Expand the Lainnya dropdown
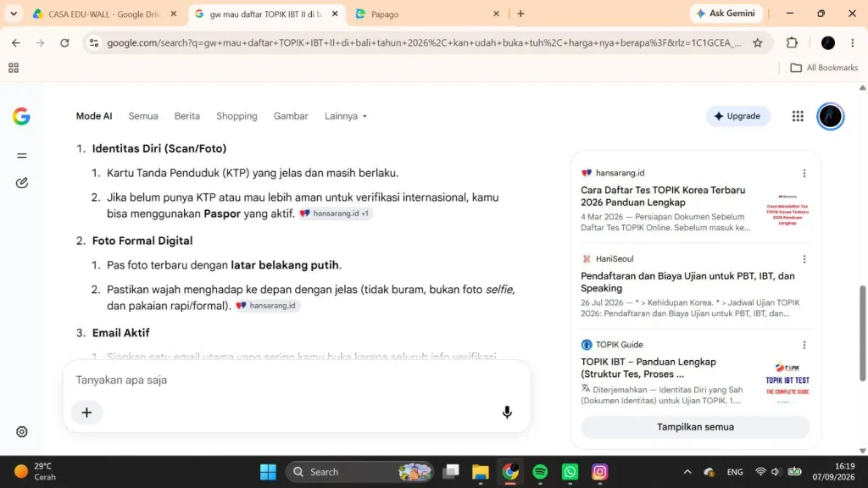This screenshot has width=868, height=488. (346, 116)
